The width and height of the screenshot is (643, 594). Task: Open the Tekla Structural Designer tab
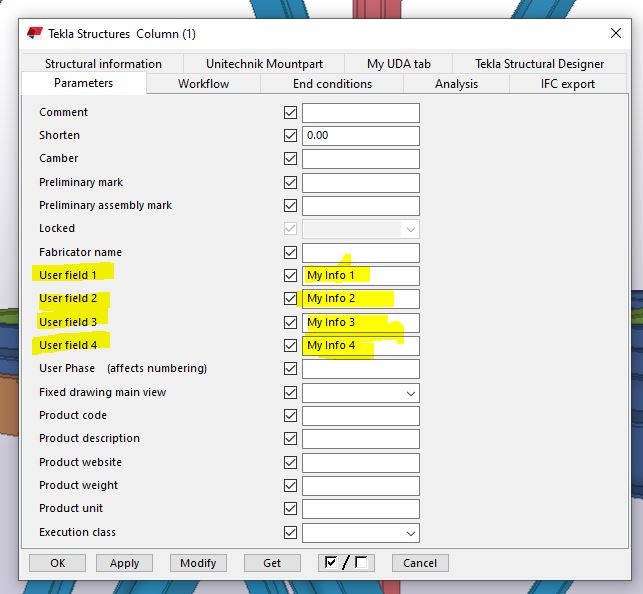click(x=539, y=64)
